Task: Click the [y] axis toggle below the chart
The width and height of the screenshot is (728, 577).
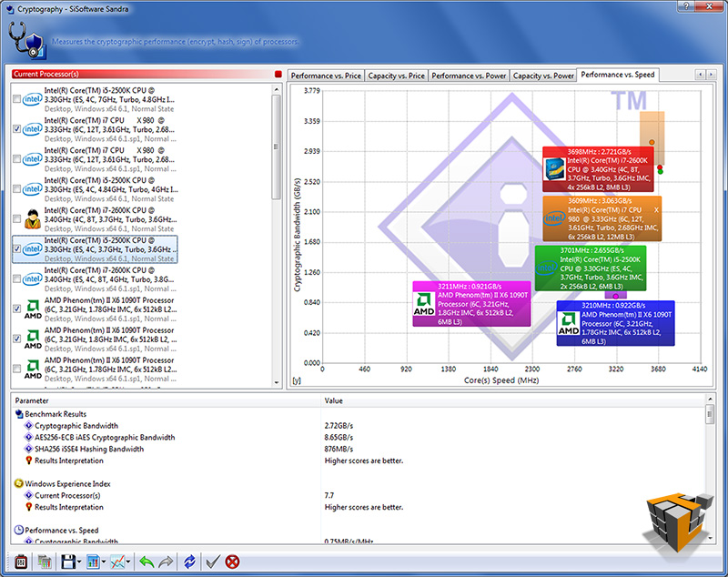Action: pos(297,380)
